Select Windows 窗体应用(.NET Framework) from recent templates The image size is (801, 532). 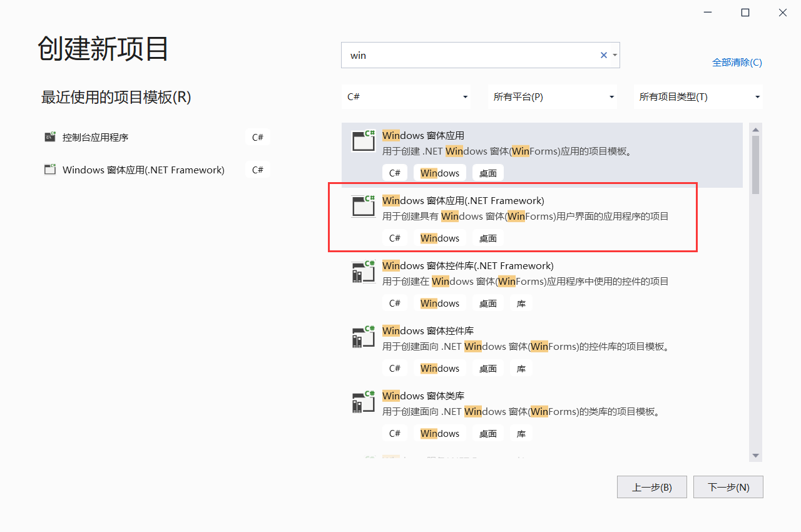click(x=144, y=169)
